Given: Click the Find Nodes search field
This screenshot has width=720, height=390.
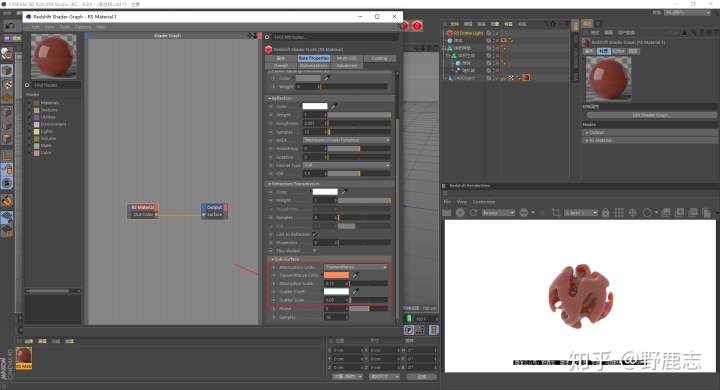Looking at the screenshot, I should [x=56, y=85].
